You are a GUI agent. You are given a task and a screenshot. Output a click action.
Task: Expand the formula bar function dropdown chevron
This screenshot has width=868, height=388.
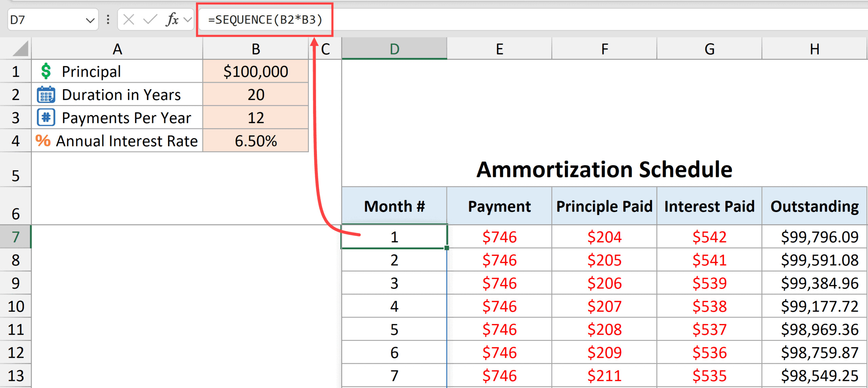tap(188, 20)
